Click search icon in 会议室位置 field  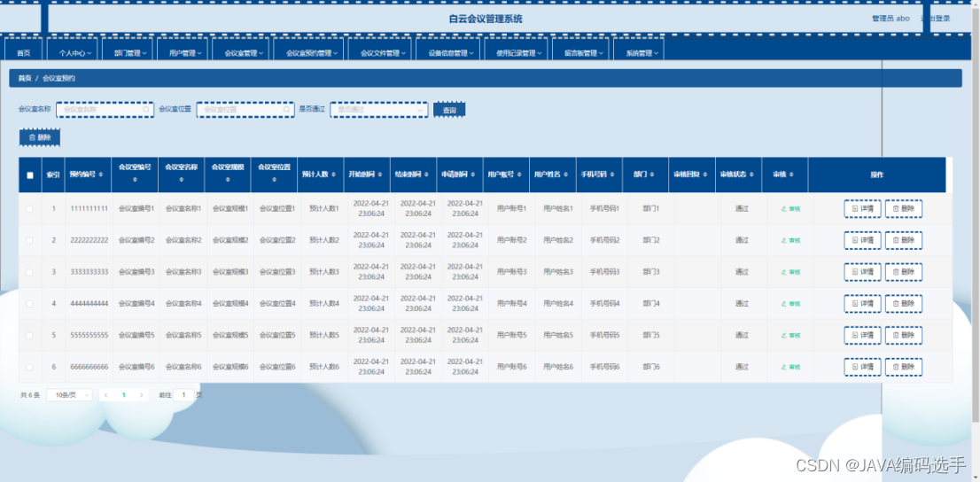(x=286, y=109)
